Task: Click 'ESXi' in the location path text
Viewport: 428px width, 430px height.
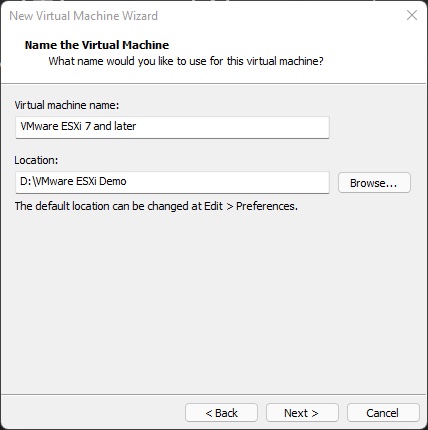Action: point(86,181)
